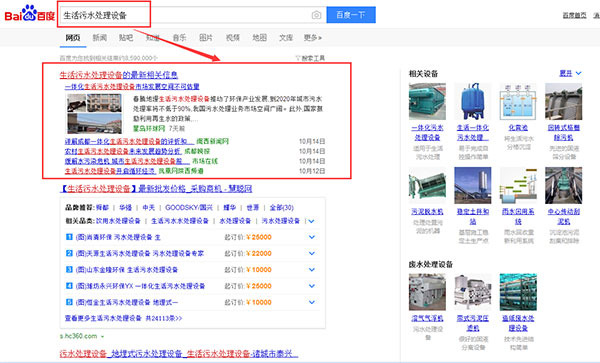600x363 pixels.
Task: Switch to the 音乐 tab
Action: (x=179, y=37)
